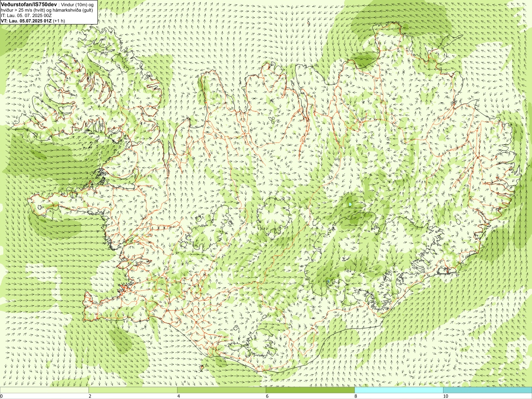Click the lower cyan gust marker on the glacier
The image size is (532, 399).
pos(328,281)
